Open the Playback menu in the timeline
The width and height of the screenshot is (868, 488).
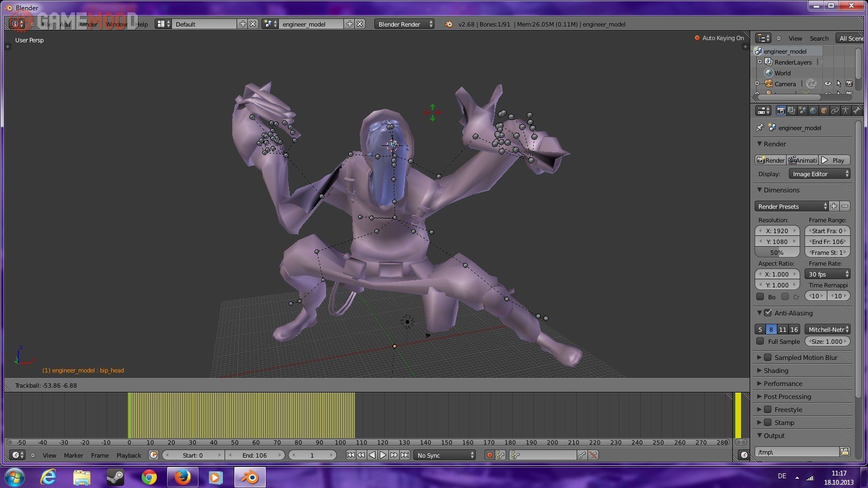(129, 455)
